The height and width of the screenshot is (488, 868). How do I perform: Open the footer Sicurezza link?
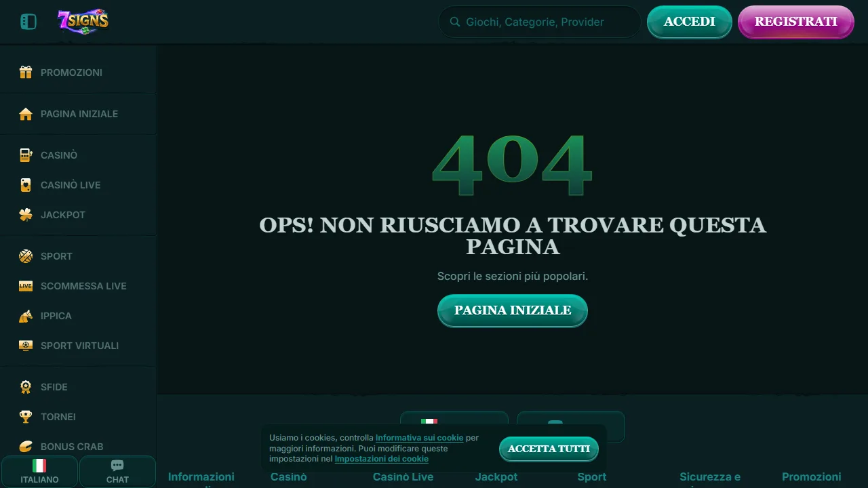tap(710, 477)
